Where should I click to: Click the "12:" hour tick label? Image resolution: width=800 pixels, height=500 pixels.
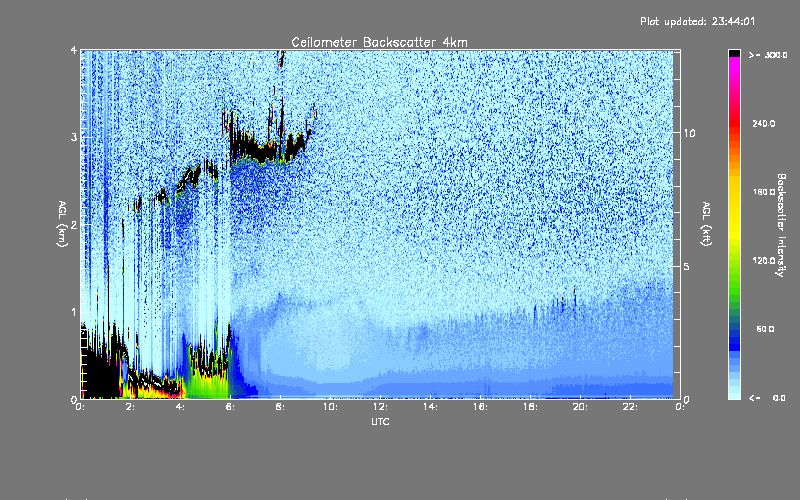tap(380, 407)
